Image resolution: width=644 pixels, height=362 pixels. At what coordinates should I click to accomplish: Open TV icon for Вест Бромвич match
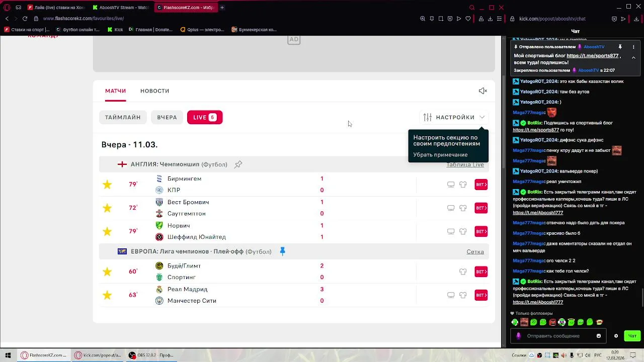click(x=451, y=208)
